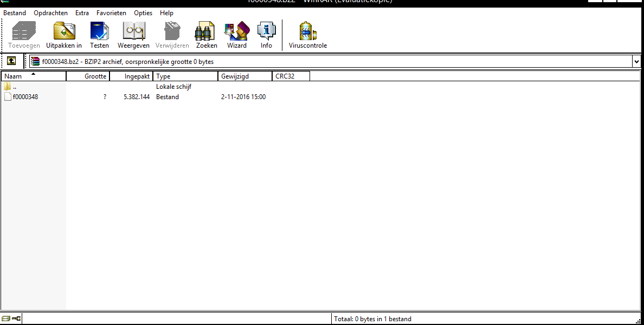Sort by the Naam column header
This screenshot has width=644, height=325.
coord(33,76)
